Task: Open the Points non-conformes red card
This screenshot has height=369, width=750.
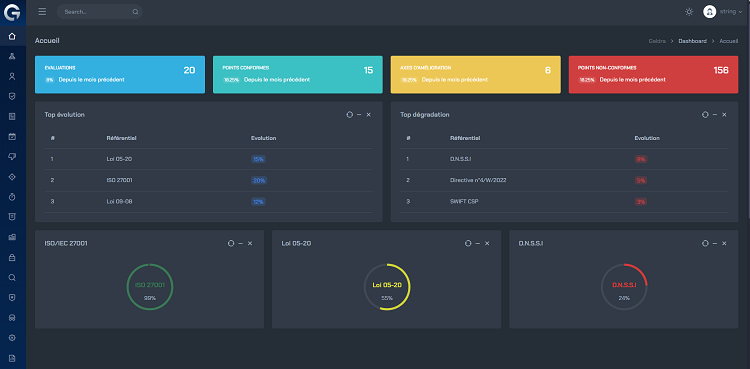Action: tap(653, 75)
